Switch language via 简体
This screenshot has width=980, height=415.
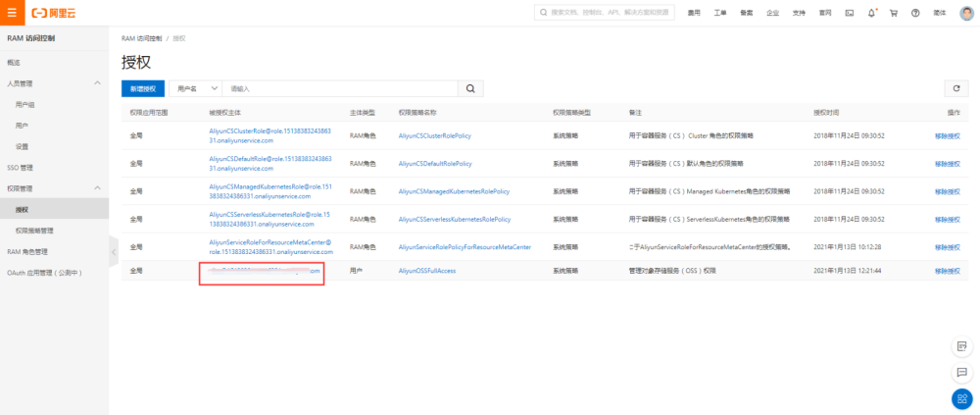940,13
